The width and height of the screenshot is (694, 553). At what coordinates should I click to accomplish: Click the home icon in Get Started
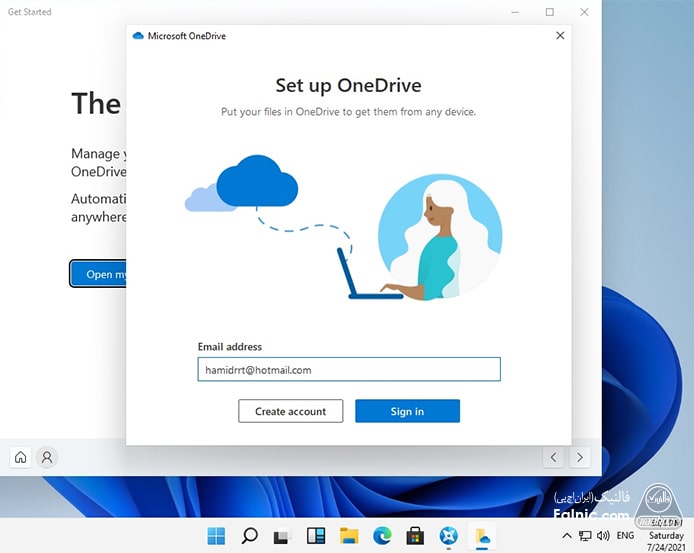[x=20, y=457]
